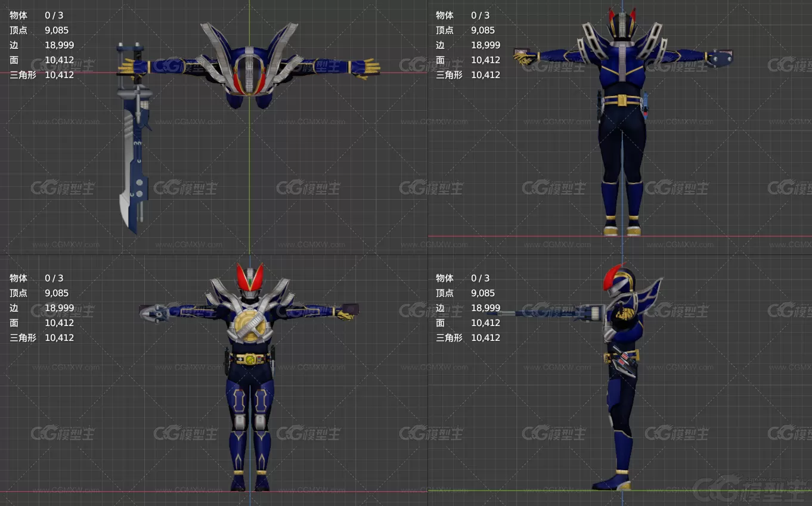Click 顶点 value 9,085 in top-down sword viewport
Viewport: 812px width, 506px height.
click(57, 30)
